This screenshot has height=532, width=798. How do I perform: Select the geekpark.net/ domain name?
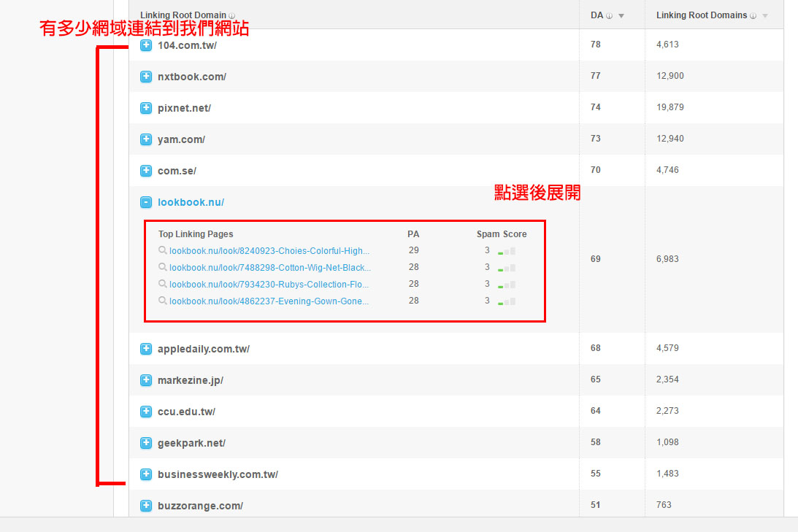tap(191, 443)
